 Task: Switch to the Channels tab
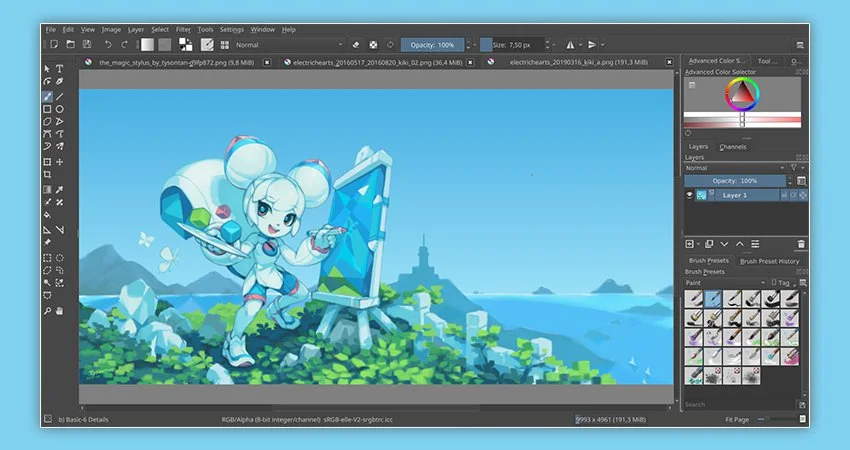[x=732, y=147]
